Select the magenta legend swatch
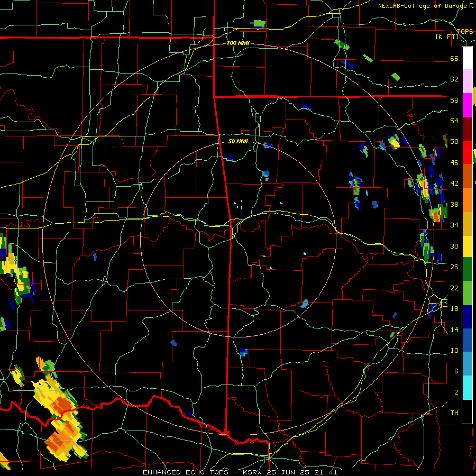The height and width of the screenshot is (476, 476). (x=467, y=105)
